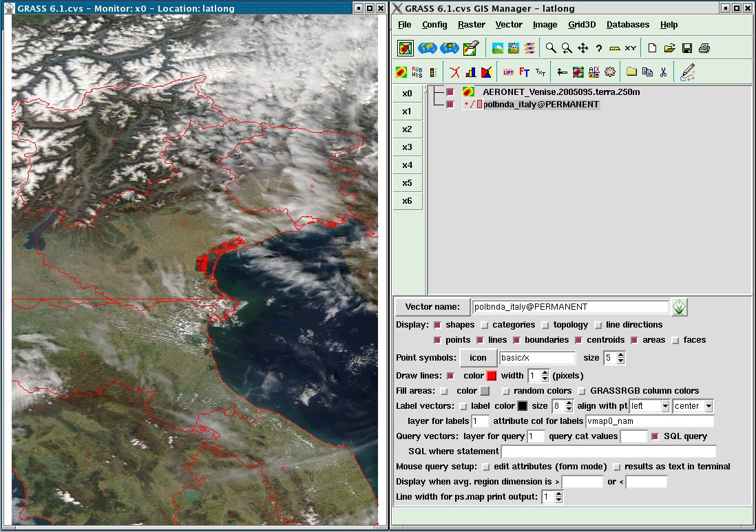This screenshot has width=756, height=532.
Task: Select the Pan tool cross-arrows icon
Action: (582, 48)
